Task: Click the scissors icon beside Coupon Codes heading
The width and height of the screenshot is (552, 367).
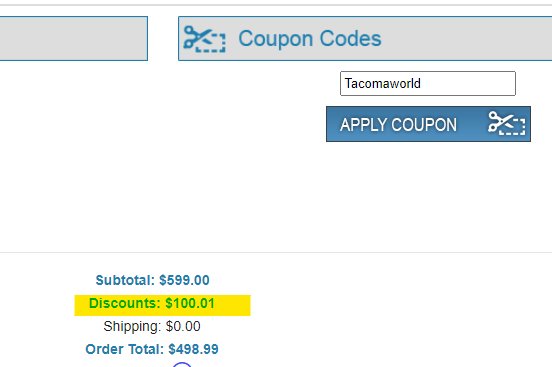Action: [x=204, y=39]
